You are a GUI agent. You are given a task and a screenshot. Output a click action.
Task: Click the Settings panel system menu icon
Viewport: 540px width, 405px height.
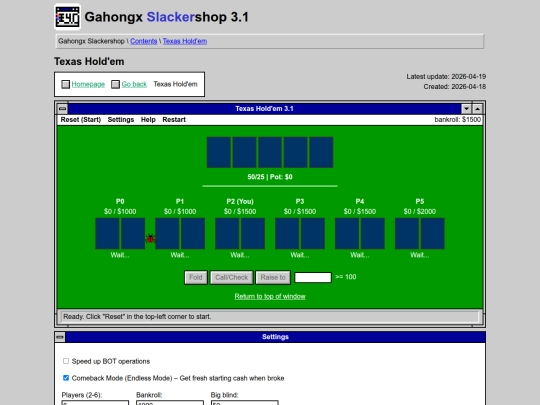point(60,337)
